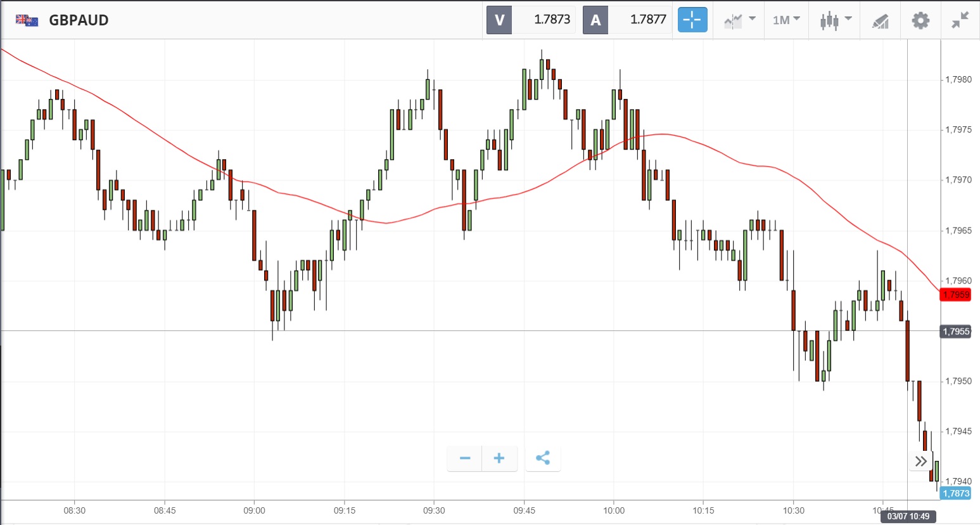Click the red moving average value label 1.7959
Viewport: 980px width, 525px height.
(955, 295)
